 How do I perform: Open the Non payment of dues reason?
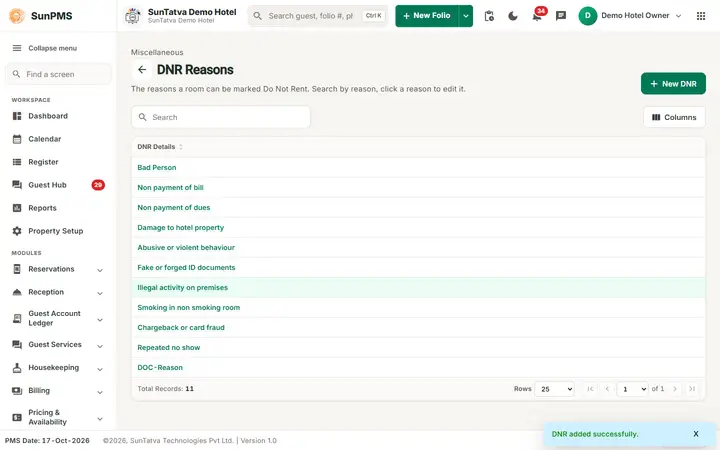pos(174,208)
